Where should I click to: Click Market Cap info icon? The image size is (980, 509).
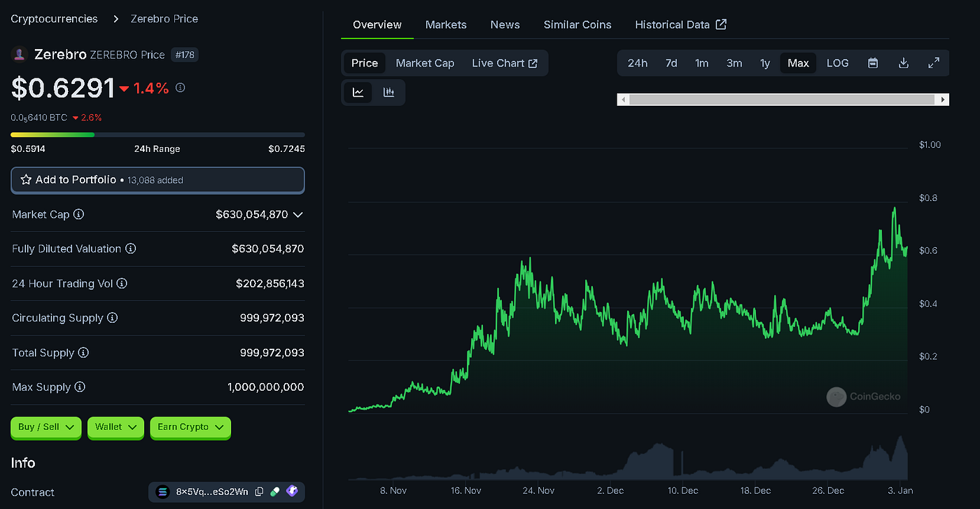tap(78, 214)
